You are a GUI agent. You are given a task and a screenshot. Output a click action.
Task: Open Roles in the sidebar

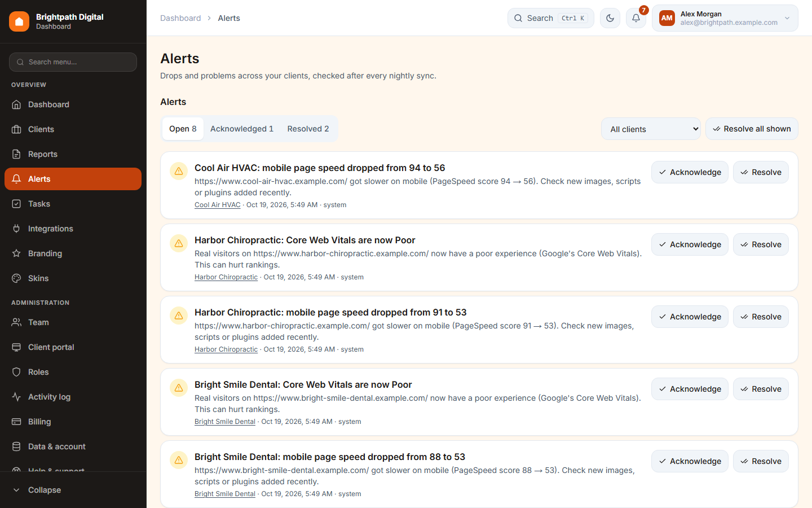tap(73, 372)
